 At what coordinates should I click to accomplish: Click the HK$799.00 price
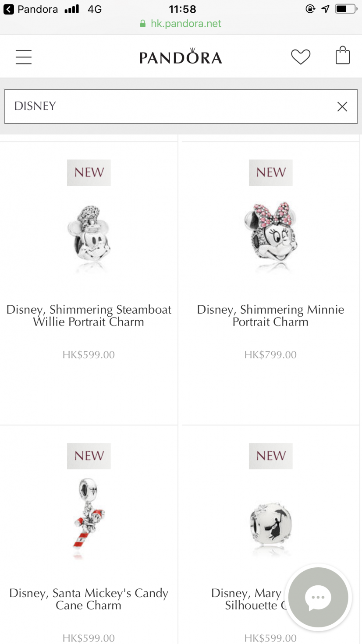coord(270,355)
